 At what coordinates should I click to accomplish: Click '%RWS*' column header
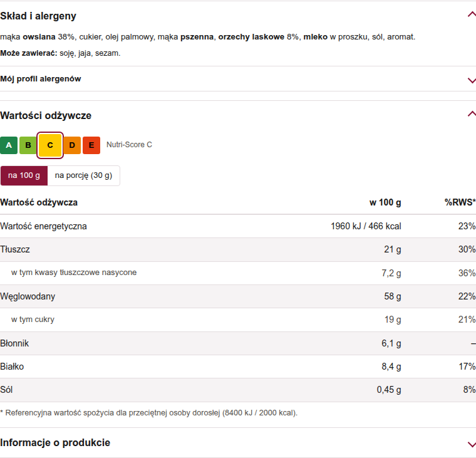(x=460, y=202)
